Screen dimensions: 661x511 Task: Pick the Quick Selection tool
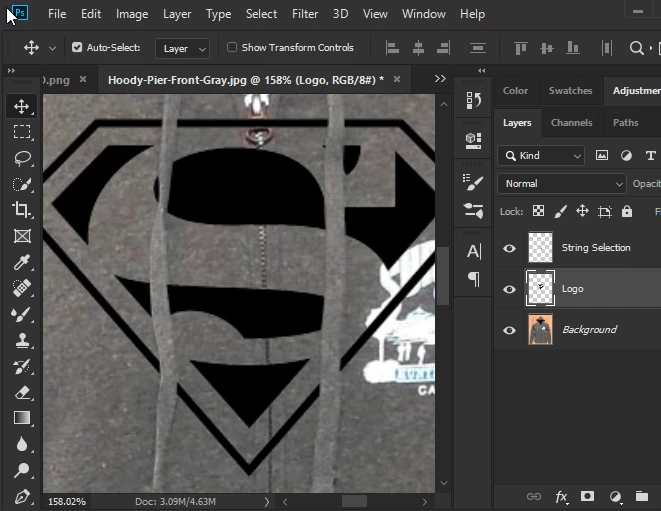(x=21, y=184)
